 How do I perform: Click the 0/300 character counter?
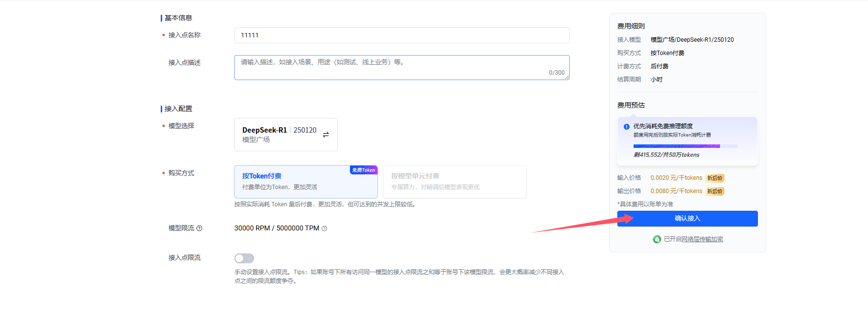pyautogui.click(x=557, y=73)
